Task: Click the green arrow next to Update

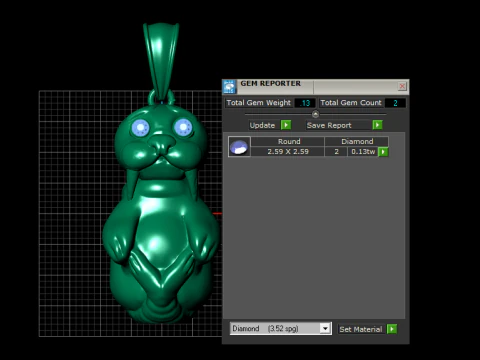Action: [x=286, y=125]
